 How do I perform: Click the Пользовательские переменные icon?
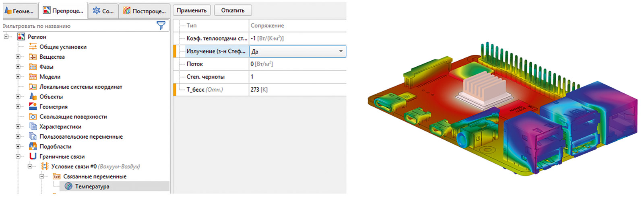pyautogui.click(x=33, y=137)
